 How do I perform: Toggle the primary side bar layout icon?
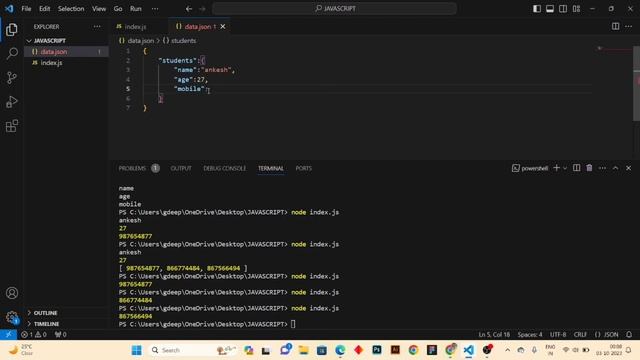coord(537,9)
